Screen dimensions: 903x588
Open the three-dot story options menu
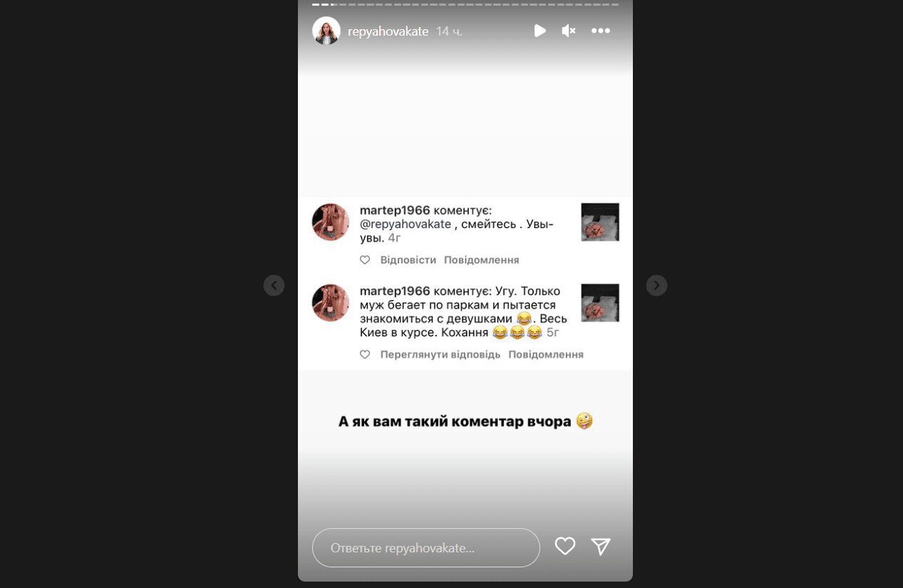pos(601,31)
